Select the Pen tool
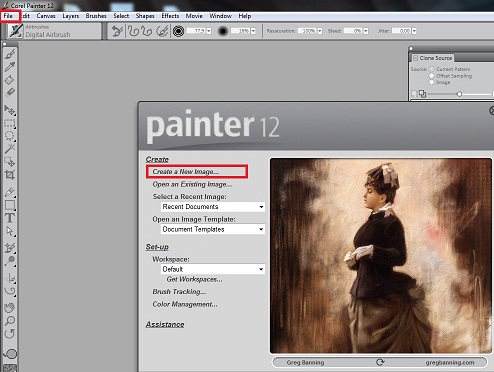 click(10, 192)
